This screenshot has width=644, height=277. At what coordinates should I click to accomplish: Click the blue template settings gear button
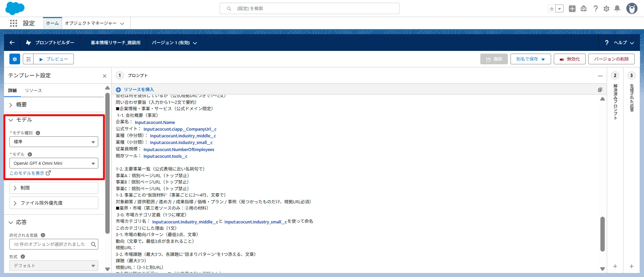[x=15, y=59]
